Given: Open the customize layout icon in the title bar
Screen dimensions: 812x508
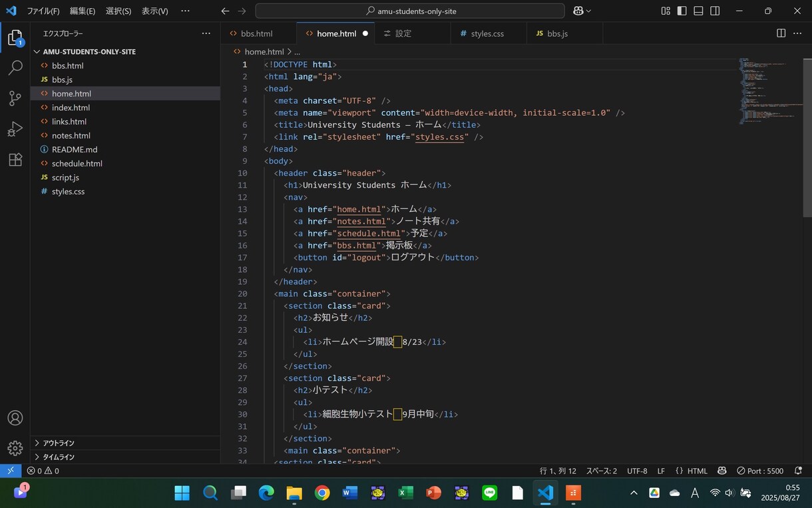Looking at the screenshot, I should [x=666, y=11].
